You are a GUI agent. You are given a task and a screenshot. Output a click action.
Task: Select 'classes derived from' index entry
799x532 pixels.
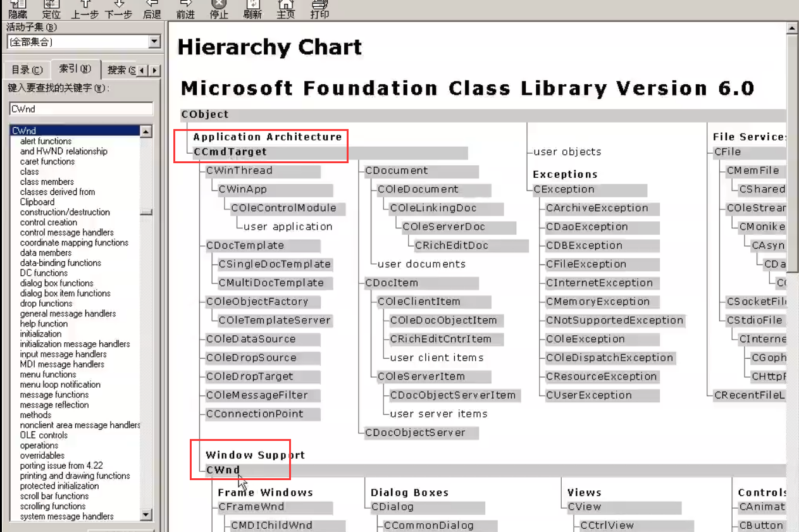coord(57,192)
